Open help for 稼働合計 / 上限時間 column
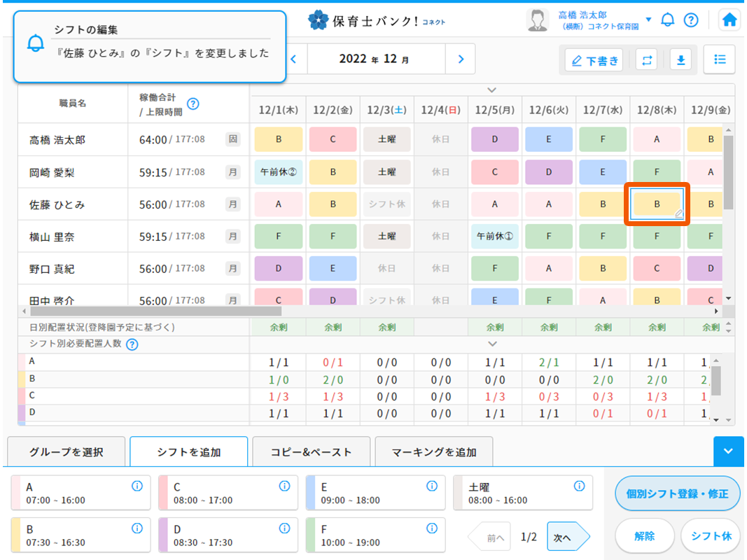The width and height of the screenshot is (747, 560). pos(193,104)
